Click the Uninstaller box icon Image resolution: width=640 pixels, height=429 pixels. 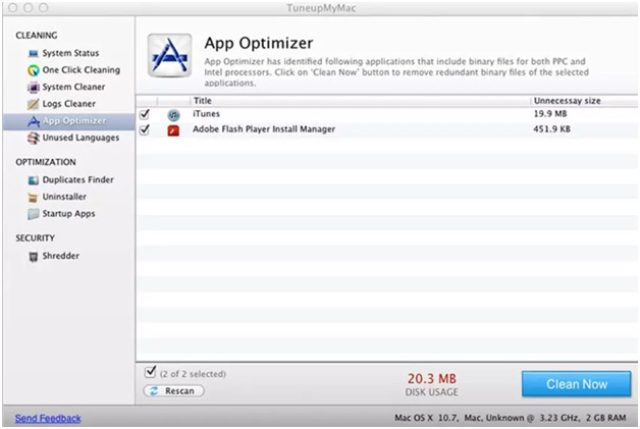[x=33, y=198]
